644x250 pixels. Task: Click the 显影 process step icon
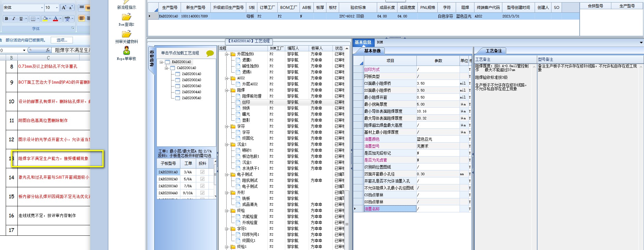click(238, 120)
